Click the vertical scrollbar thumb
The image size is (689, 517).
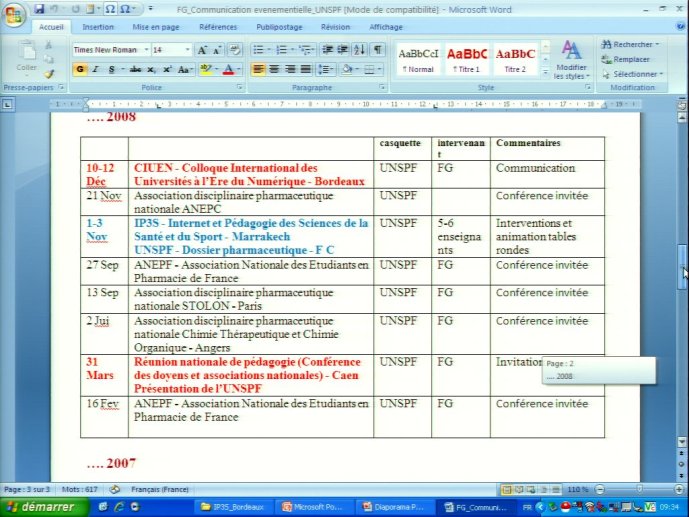[682, 266]
